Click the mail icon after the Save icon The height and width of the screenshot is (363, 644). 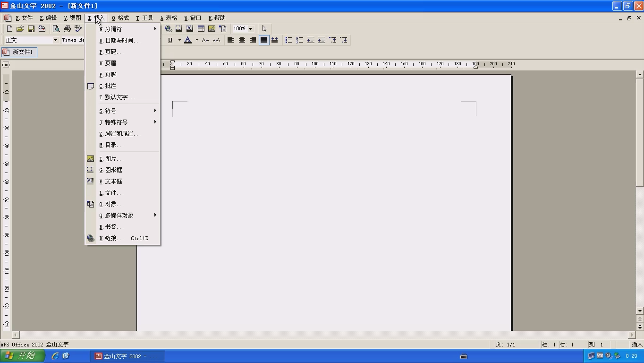tap(42, 29)
